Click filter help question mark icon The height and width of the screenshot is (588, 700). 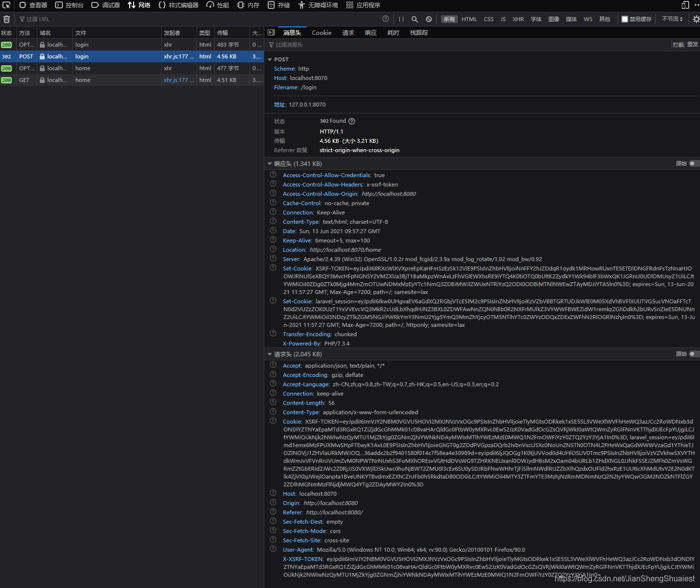click(386, 19)
